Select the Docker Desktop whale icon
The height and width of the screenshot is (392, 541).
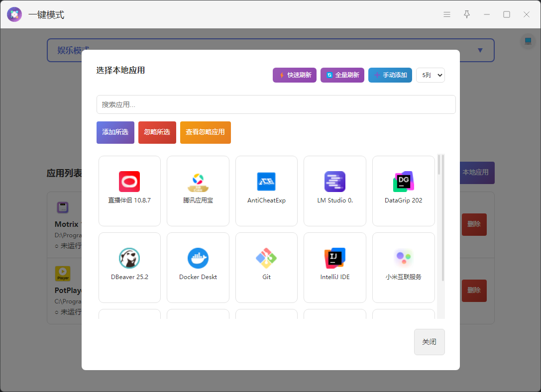tap(198, 258)
